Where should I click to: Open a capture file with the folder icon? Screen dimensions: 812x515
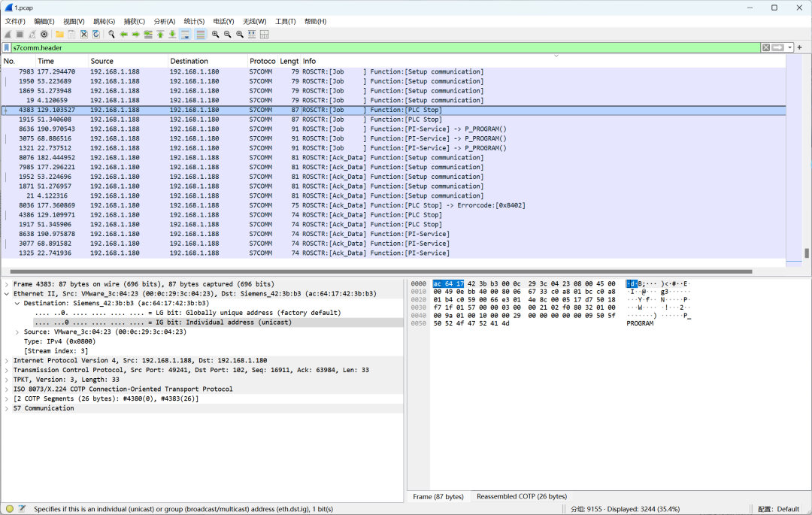point(59,34)
